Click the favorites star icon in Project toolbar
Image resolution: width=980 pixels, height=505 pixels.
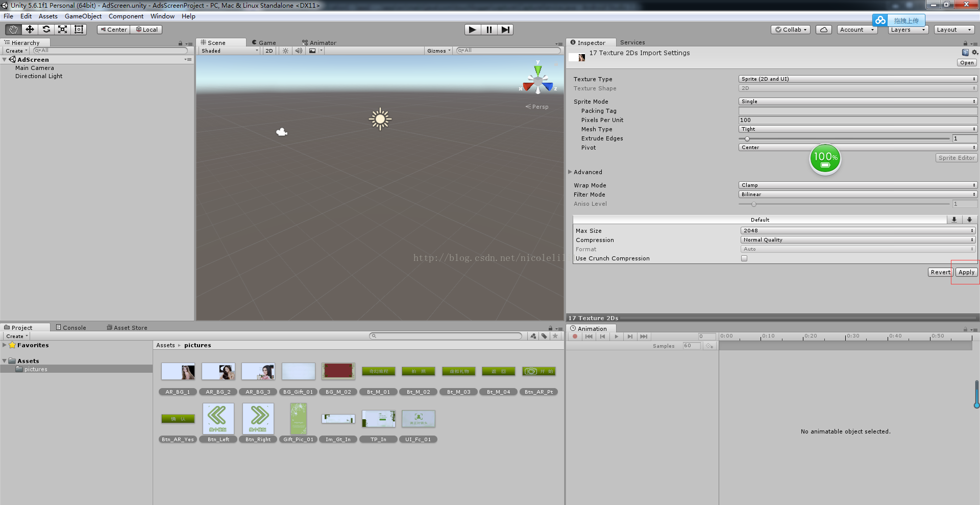pyautogui.click(x=555, y=336)
